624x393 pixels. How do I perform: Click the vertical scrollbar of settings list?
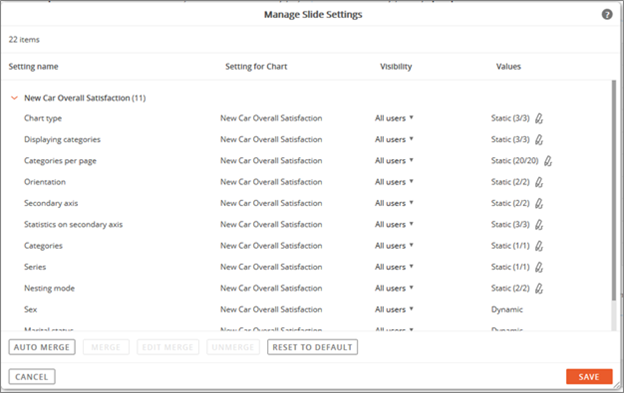click(614, 190)
